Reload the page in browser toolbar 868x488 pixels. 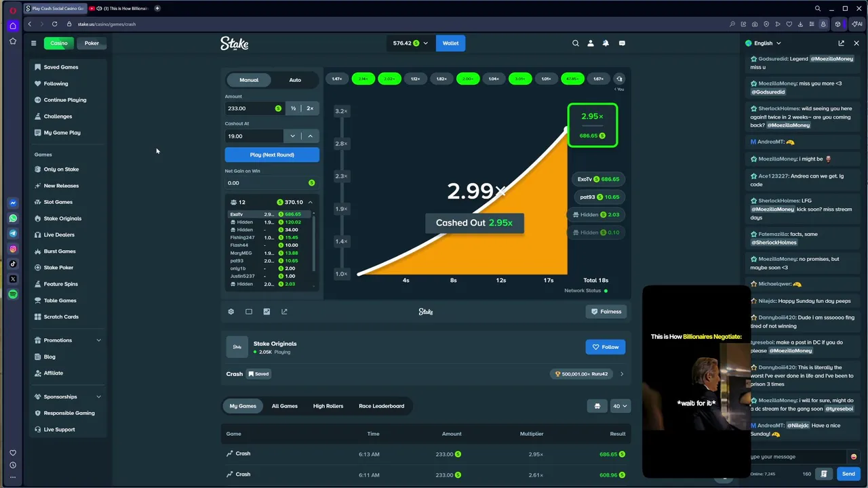coord(54,24)
